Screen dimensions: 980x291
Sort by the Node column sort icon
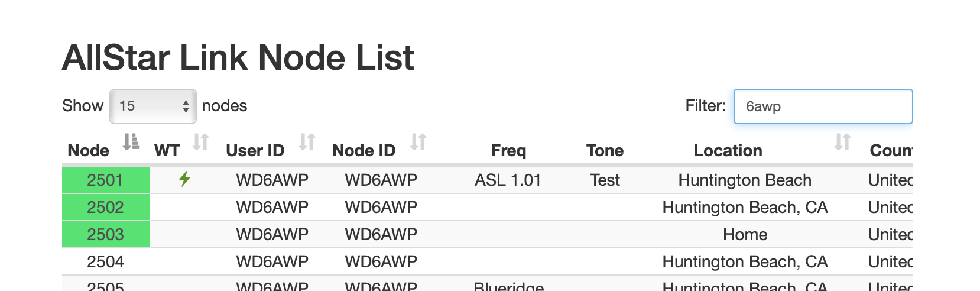click(x=131, y=142)
